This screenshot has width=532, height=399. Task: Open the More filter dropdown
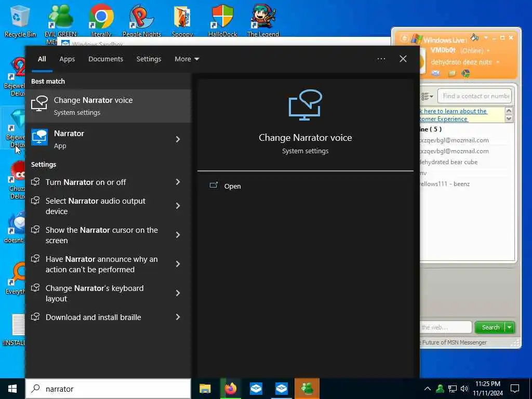coord(187,59)
